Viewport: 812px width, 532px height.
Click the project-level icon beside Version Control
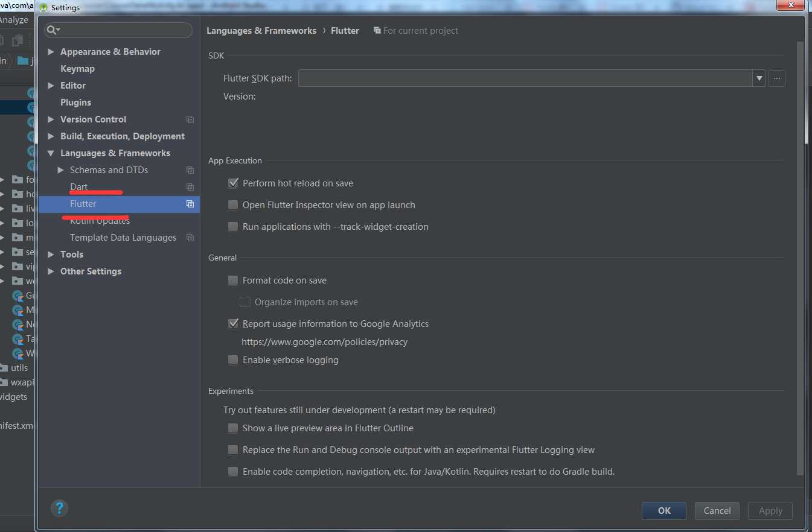pos(190,119)
